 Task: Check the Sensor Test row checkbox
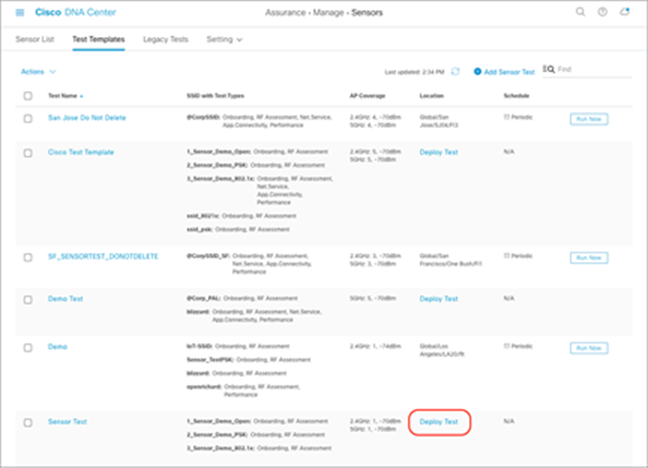pyautogui.click(x=28, y=423)
